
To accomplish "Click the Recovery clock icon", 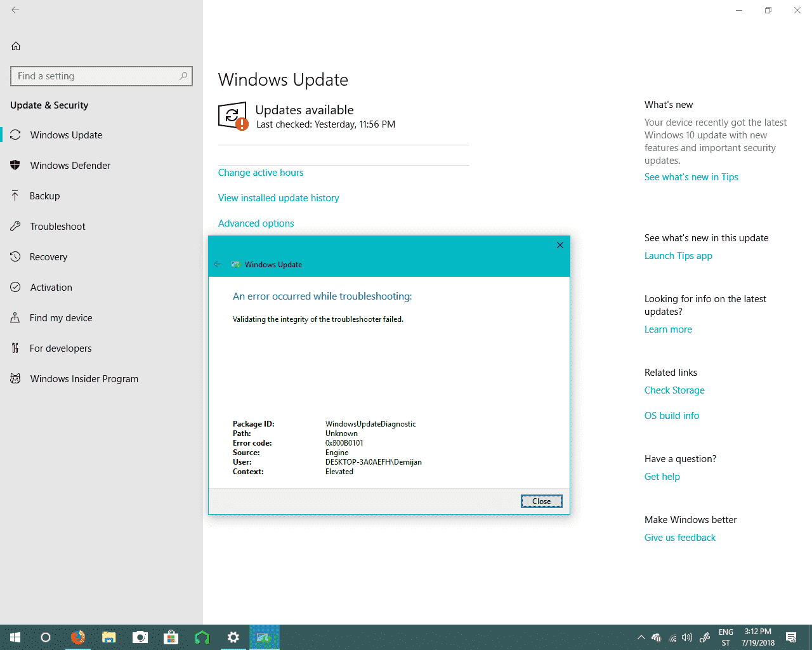I will (15, 256).
